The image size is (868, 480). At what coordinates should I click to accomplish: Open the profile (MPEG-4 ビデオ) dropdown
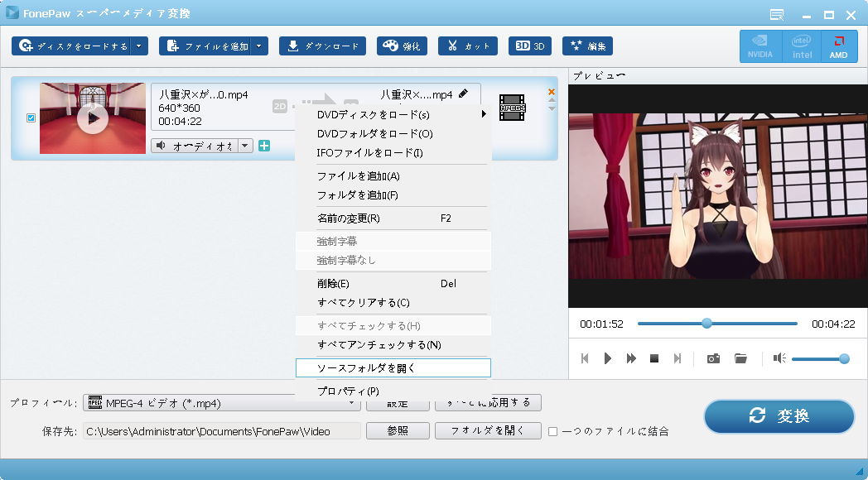tap(221, 404)
